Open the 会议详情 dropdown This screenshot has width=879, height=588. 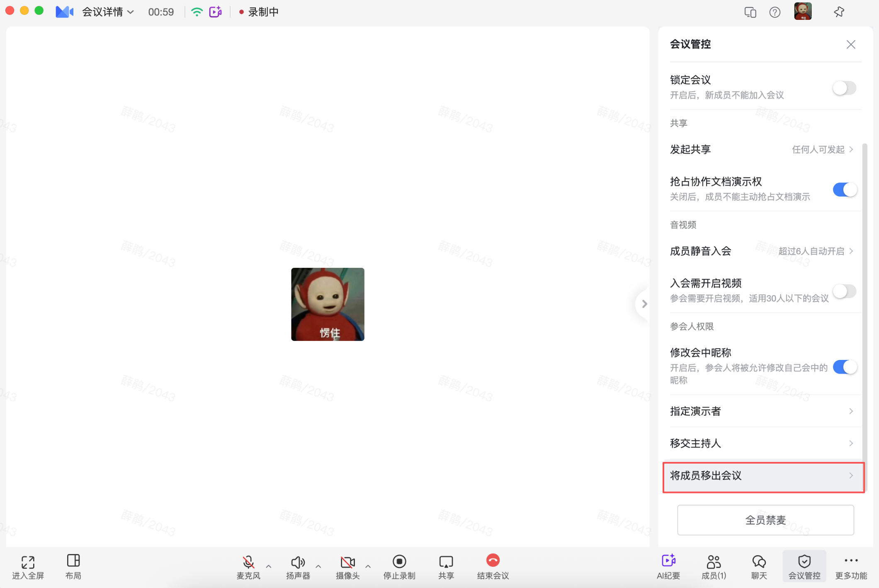[x=108, y=12]
